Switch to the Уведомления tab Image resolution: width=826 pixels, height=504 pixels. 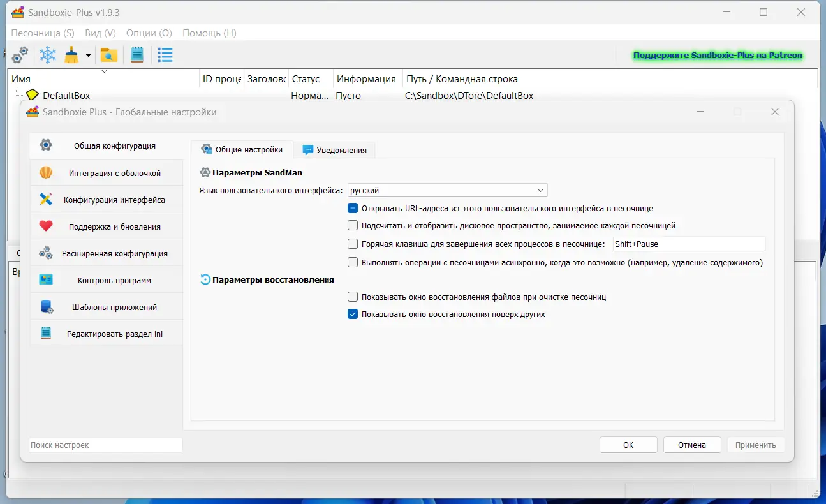tap(334, 150)
